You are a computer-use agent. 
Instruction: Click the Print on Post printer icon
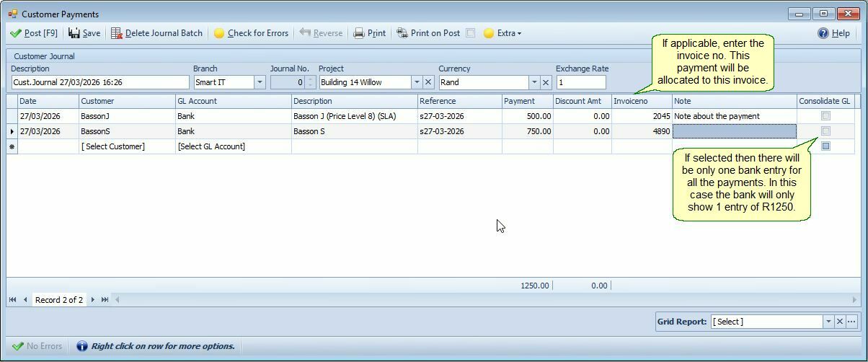pos(402,33)
